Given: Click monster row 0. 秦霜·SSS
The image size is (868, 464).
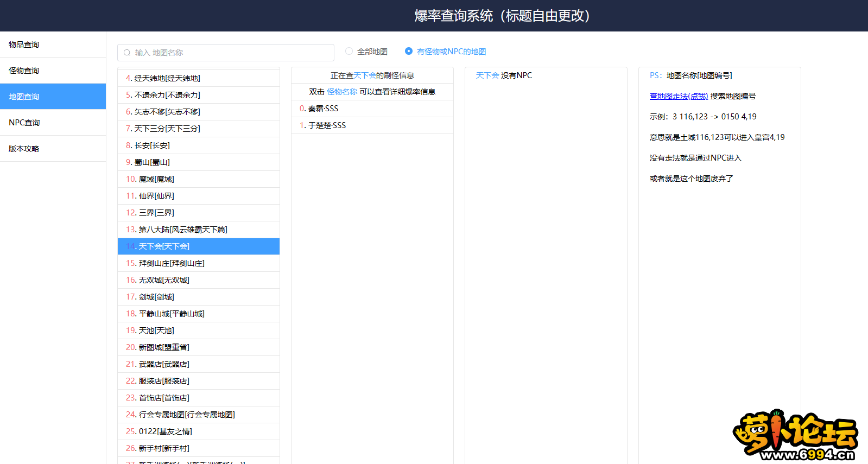Looking at the screenshot, I should [x=372, y=109].
